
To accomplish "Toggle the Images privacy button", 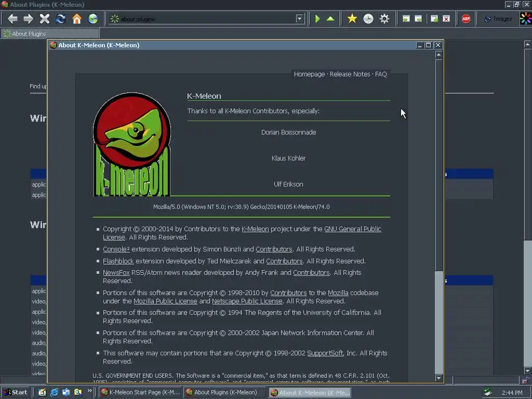I will (498, 19).
